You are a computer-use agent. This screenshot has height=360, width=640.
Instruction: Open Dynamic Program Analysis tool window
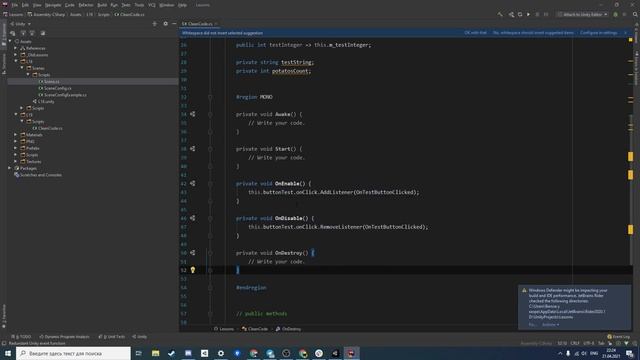pos(64,337)
